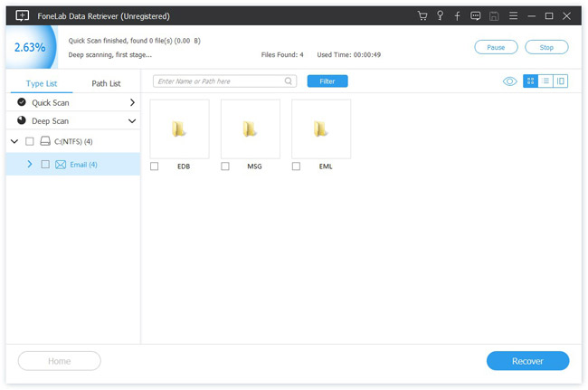Image resolution: width=588 pixels, height=390 pixels.
Task: Click the EDB folder name label
Action: point(184,166)
